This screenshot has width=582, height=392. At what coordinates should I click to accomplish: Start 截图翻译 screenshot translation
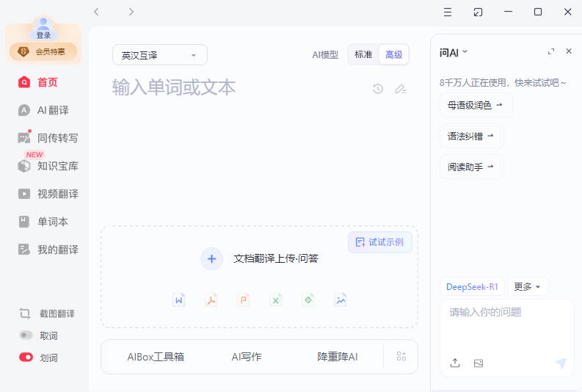(47, 313)
